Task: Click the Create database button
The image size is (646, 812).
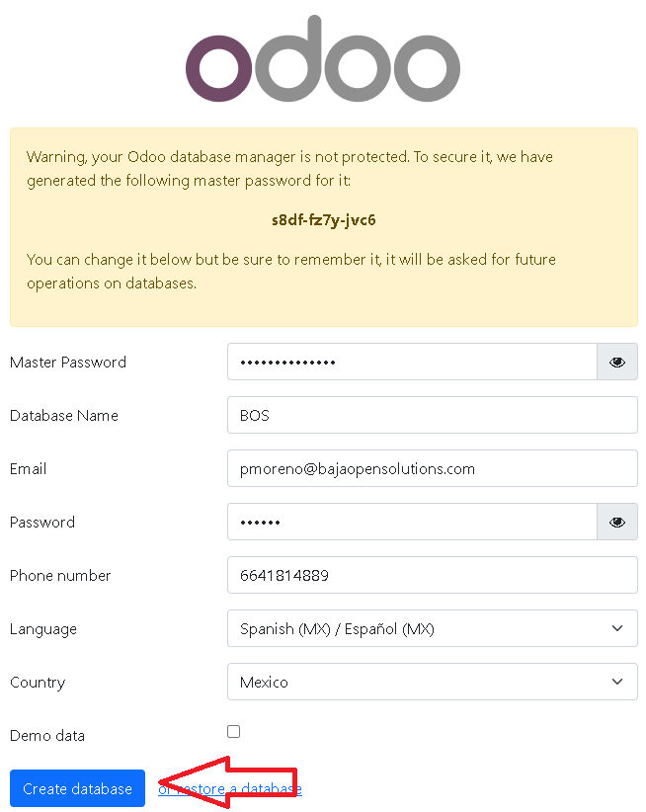Action: (x=78, y=788)
